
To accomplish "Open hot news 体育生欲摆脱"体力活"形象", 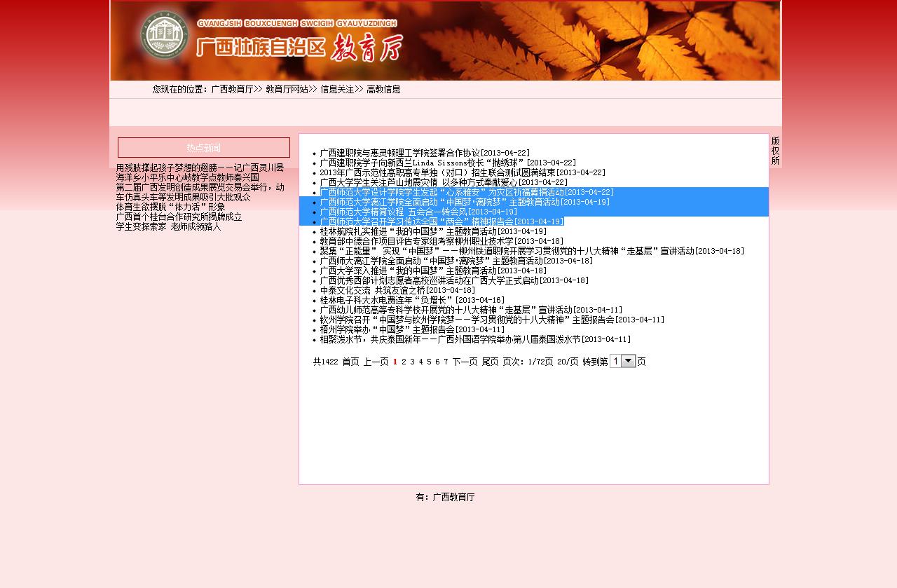I will [170, 207].
